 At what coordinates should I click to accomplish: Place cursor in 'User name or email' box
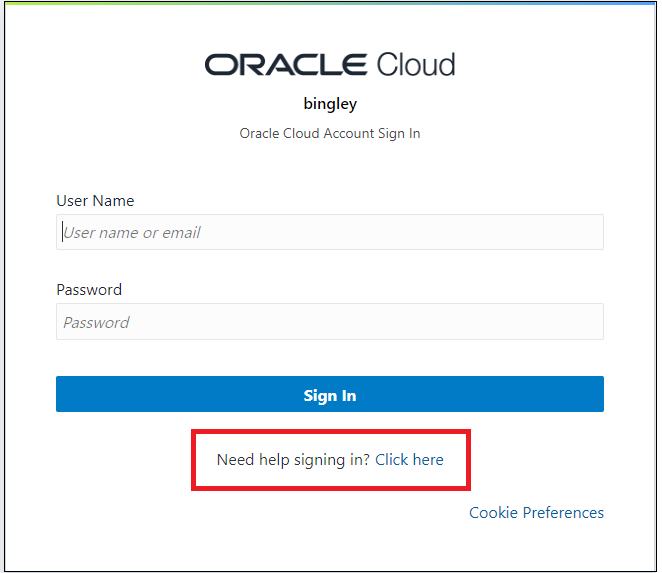pos(330,232)
